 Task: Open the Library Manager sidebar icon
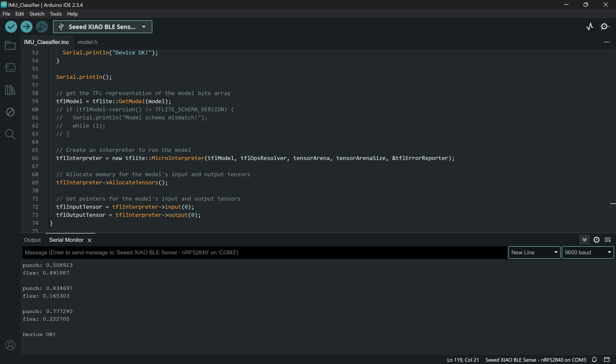(10, 90)
